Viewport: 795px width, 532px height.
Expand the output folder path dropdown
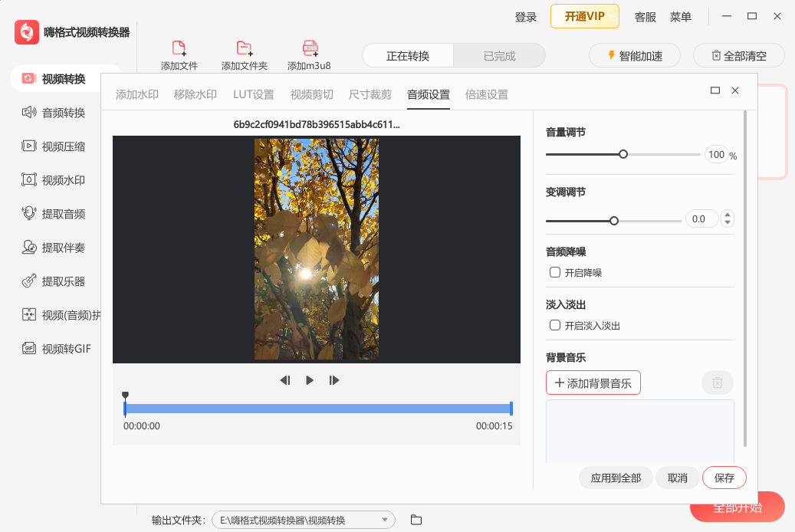(386, 519)
